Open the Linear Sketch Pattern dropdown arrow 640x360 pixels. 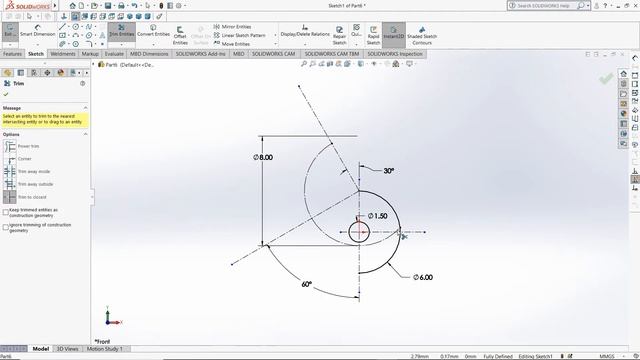click(x=275, y=36)
